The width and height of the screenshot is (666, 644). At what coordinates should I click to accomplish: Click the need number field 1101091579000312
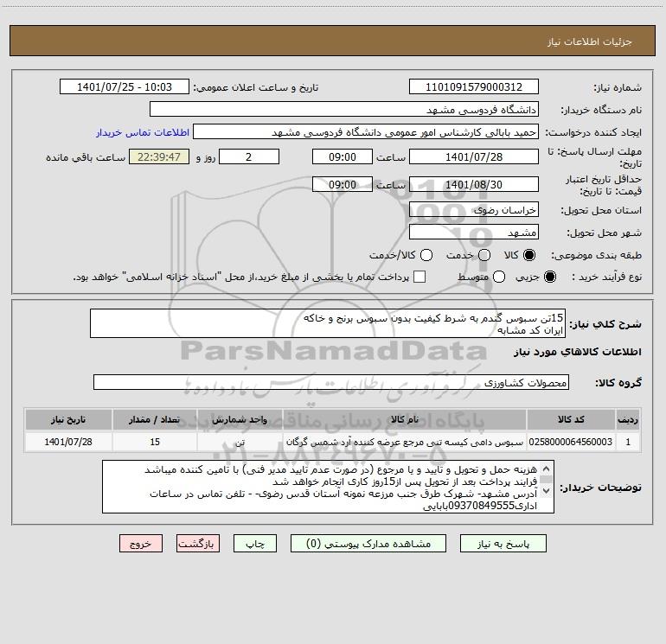tap(474, 86)
